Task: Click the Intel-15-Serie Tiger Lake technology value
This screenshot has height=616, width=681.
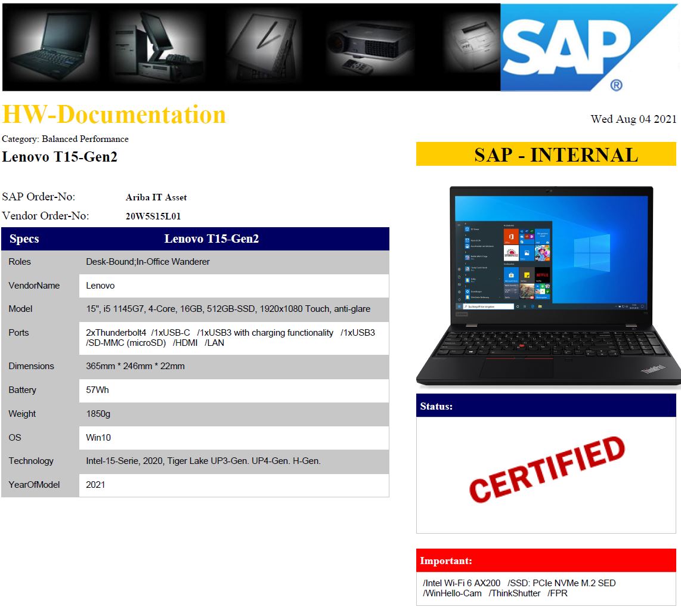Action: tap(203, 461)
